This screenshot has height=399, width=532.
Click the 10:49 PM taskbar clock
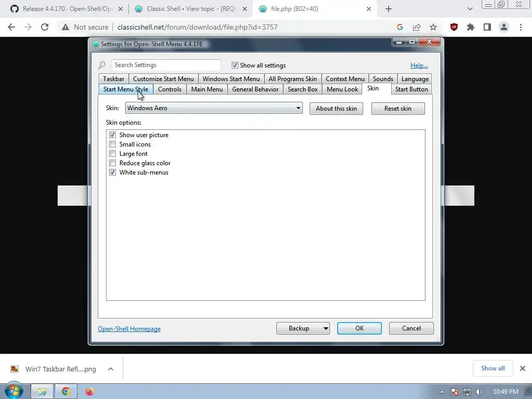pyautogui.click(x=506, y=392)
